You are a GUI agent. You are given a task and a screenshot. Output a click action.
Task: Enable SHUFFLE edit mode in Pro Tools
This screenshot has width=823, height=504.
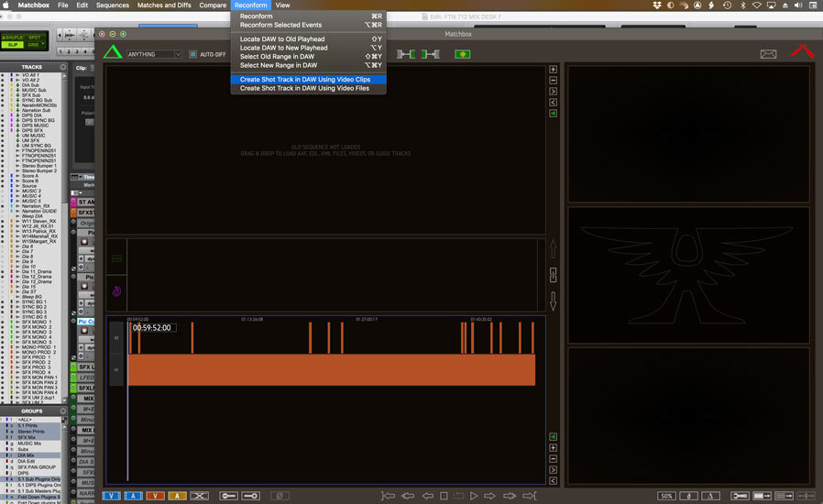(x=14, y=38)
